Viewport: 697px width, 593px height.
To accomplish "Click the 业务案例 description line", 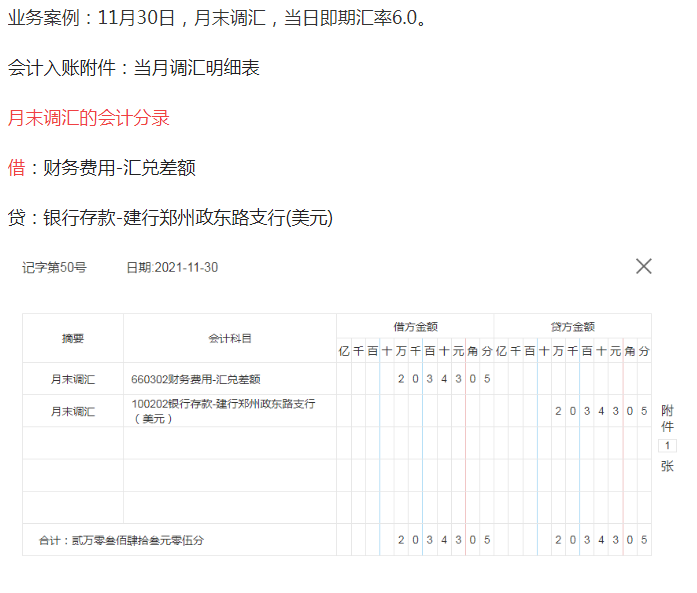I will [217, 18].
